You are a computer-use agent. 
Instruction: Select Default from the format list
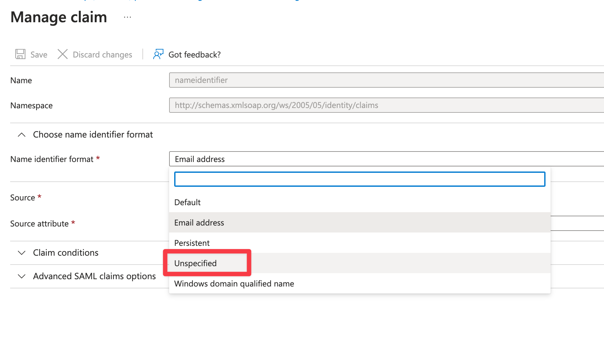pyautogui.click(x=188, y=202)
